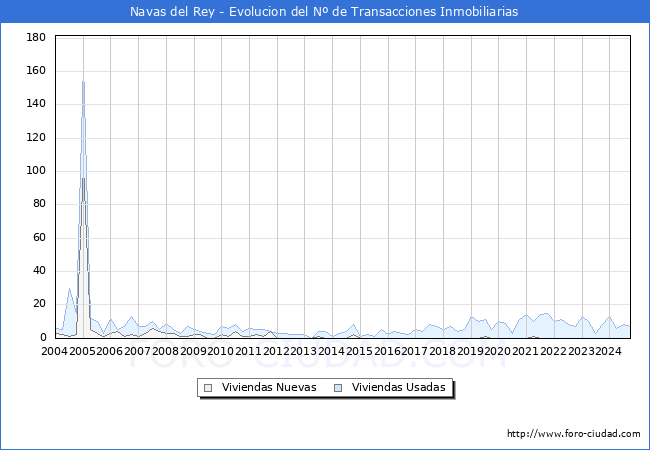Click y-axis value 120
The height and width of the screenshot is (450, 650).
tap(36, 138)
